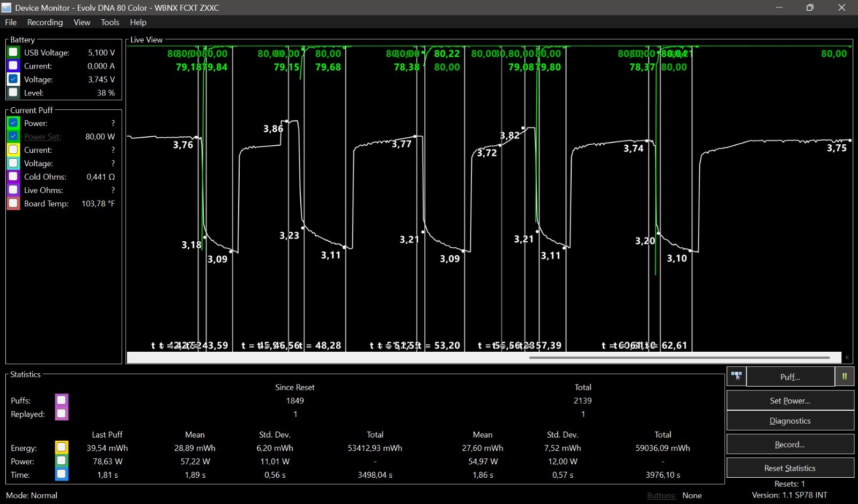The image size is (858, 504).
Task: Open the Recording menu
Action: [45, 23]
